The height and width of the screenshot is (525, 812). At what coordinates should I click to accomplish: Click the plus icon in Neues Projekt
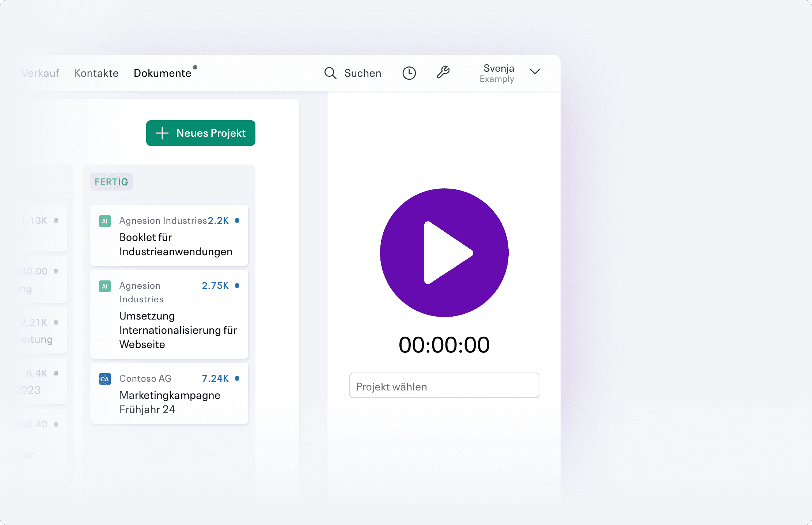[162, 133]
